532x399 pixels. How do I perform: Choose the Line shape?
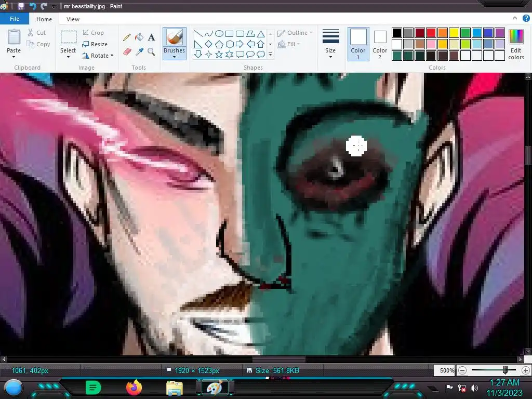pyautogui.click(x=198, y=34)
